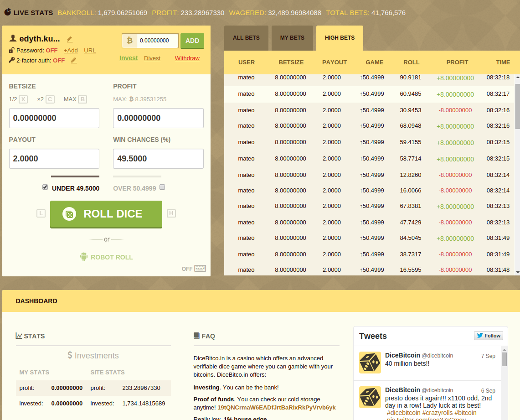Click the URL link
Viewport: 520px width, 420px height.
pos(90,51)
